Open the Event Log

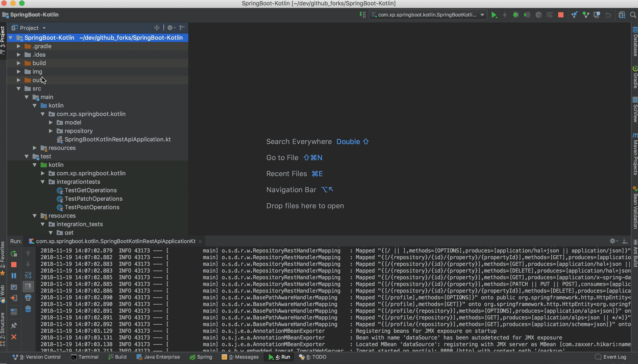pyautogui.click(x=610, y=357)
